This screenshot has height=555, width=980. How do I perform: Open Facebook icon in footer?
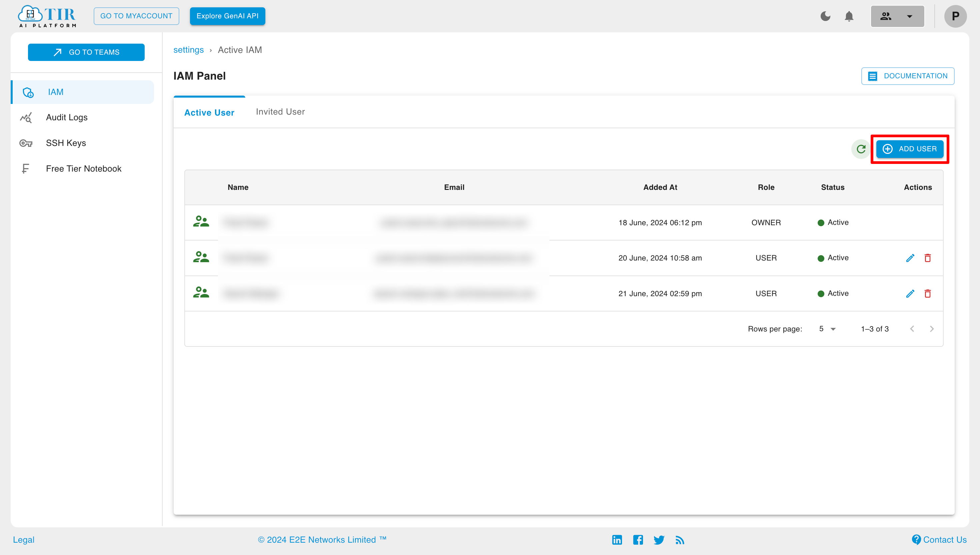click(638, 540)
